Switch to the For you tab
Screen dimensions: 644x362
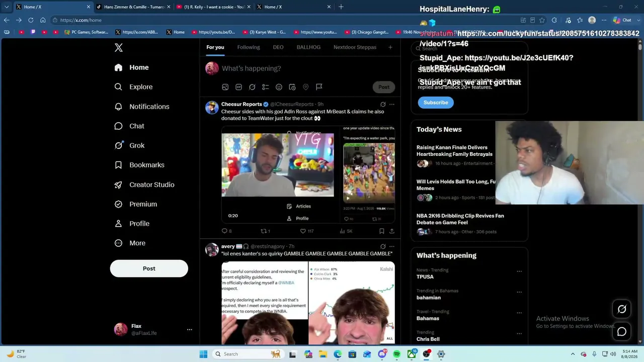tap(215, 47)
